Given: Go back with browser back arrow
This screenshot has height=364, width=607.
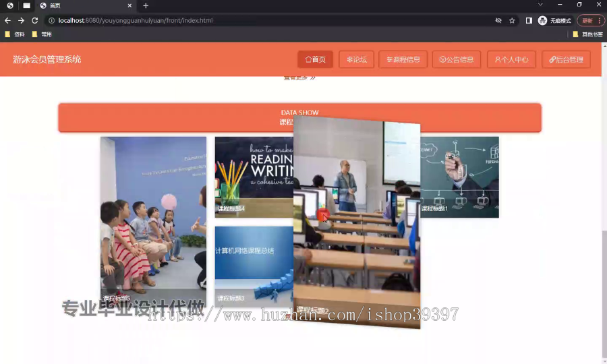Looking at the screenshot, I should (7, 20).
